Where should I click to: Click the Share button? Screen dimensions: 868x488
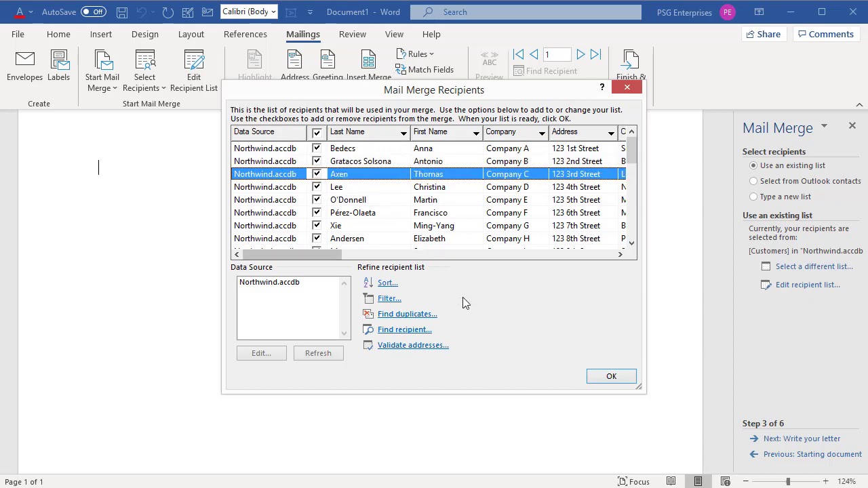[x=764, y=34]
